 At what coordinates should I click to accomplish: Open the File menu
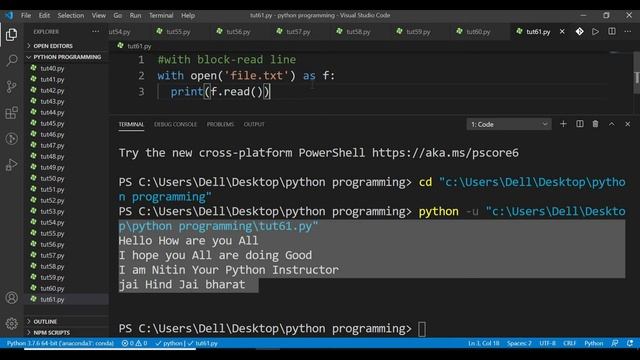(26, 15)
